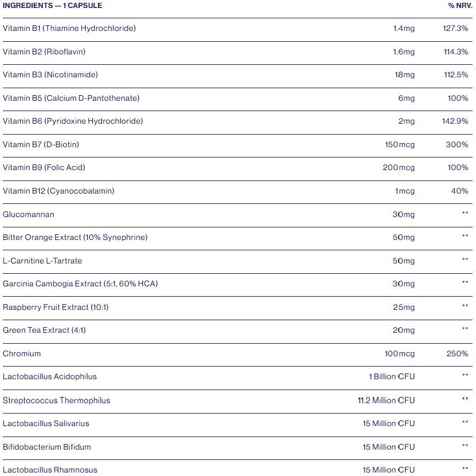
Task: Click the Bitter Orange Extract ingredient text
Action: [x=75, y=237]
